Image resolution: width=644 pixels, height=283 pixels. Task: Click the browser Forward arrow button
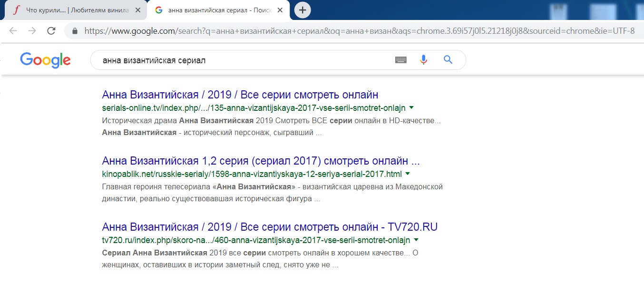point(32,31)
